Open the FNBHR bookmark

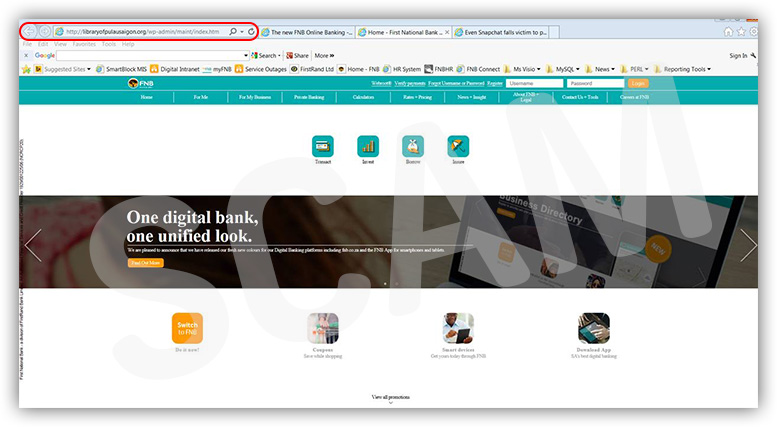(x=439, y=69)
